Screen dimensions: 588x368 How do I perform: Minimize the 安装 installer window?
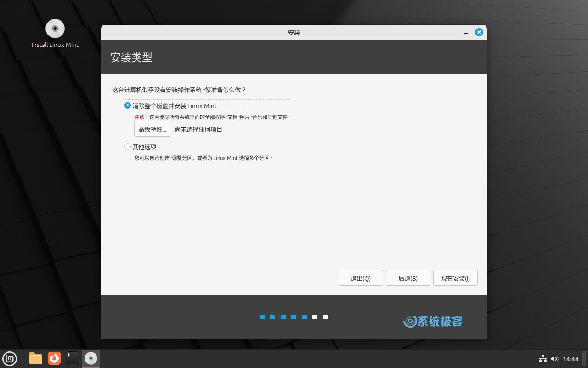point(466,33)
